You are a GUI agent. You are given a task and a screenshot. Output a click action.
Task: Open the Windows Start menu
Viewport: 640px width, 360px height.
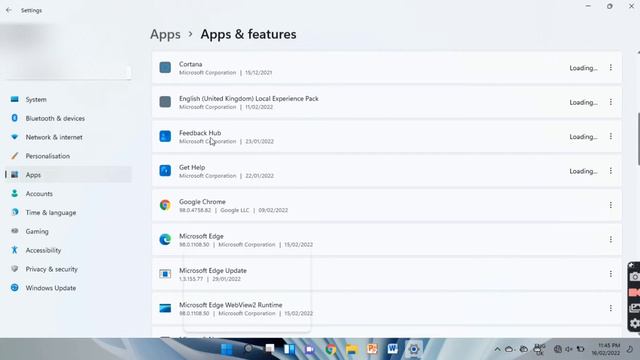coord(227,349)
